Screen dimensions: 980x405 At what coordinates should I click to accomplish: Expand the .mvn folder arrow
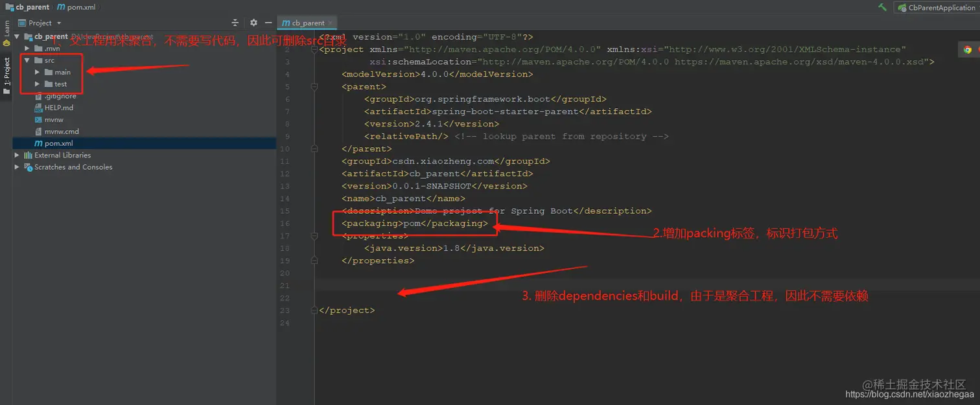tap(27, 49)
